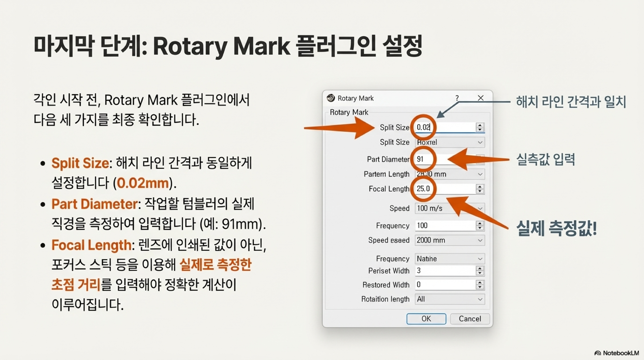Click the help question mark button
The image size is (644, 360).
(x=457, y=98)
